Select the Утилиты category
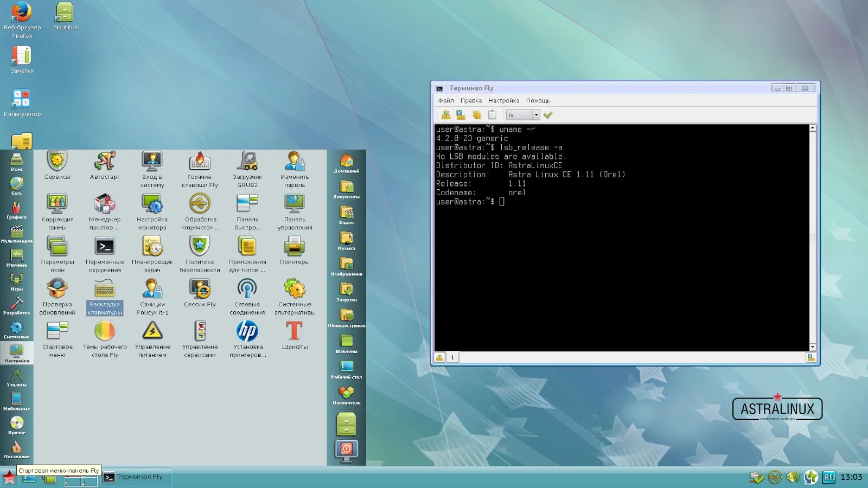The height and width of the screenshot is (488, 868). click(17, 377)
